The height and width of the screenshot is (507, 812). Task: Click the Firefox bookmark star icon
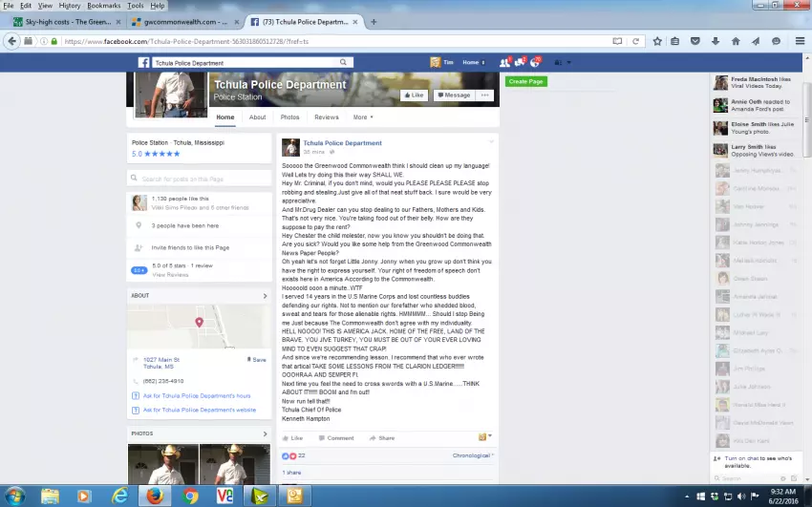[657, 41]
